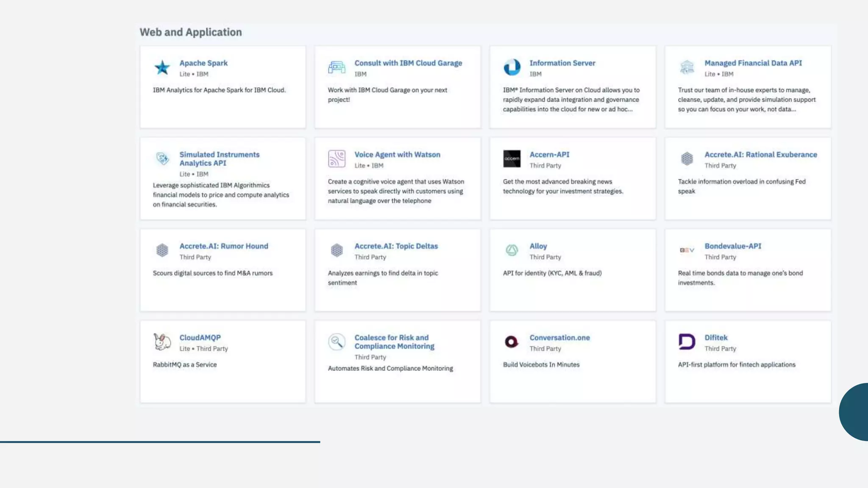Image resolution: width=868 pixels, height=488 pixels.
Task: Open the Accrete.AI: Rational Exuberance title
Action: pos(761,155)
